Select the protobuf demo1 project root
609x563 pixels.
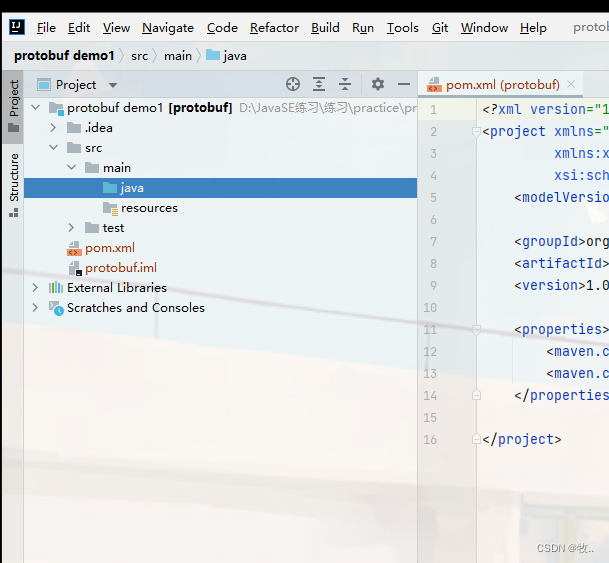pyautogui.click(x=220, y=108)
